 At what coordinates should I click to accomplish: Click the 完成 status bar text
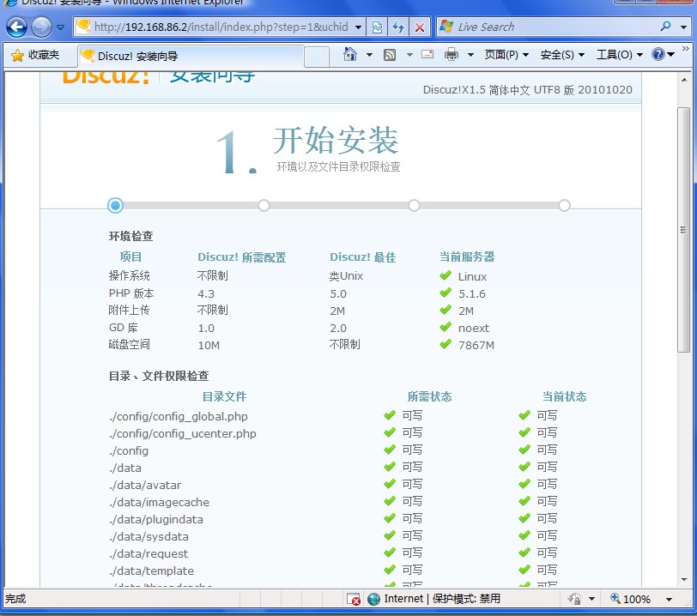(x=15, y=599)
